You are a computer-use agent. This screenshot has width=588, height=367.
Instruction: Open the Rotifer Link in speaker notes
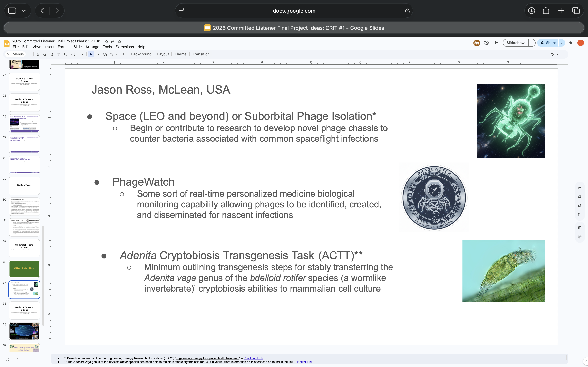click(305, 362)
